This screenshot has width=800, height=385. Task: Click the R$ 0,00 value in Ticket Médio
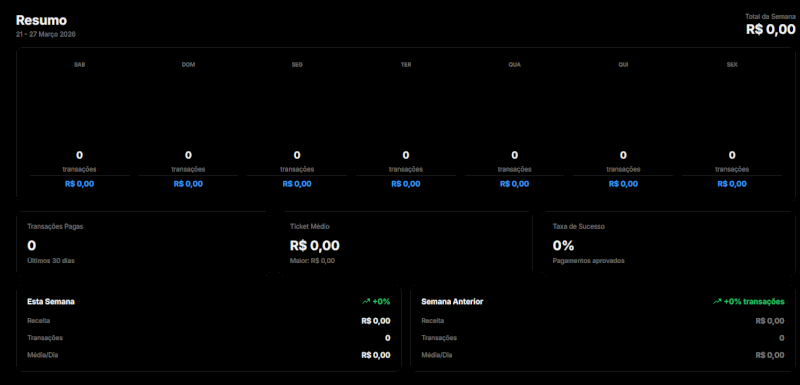pos(315,246)
